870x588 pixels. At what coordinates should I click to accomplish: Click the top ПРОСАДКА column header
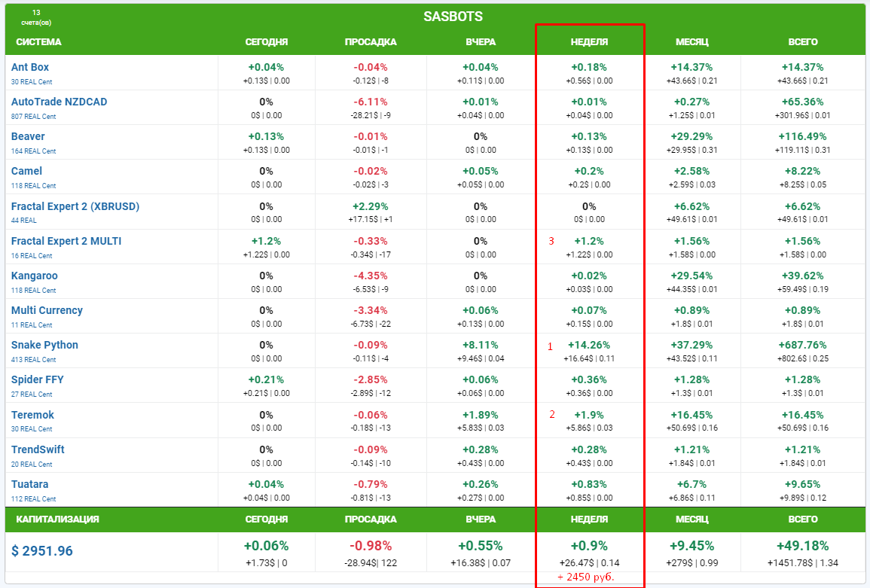[371, 42]
